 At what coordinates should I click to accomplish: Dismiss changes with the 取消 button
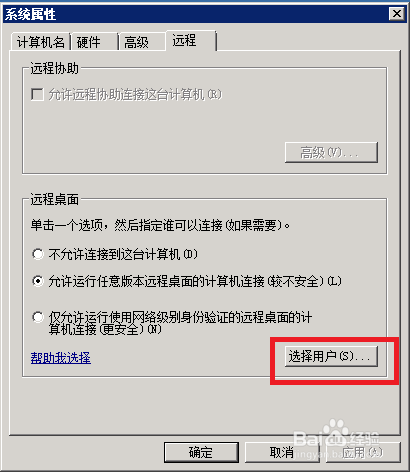point(282,452)
